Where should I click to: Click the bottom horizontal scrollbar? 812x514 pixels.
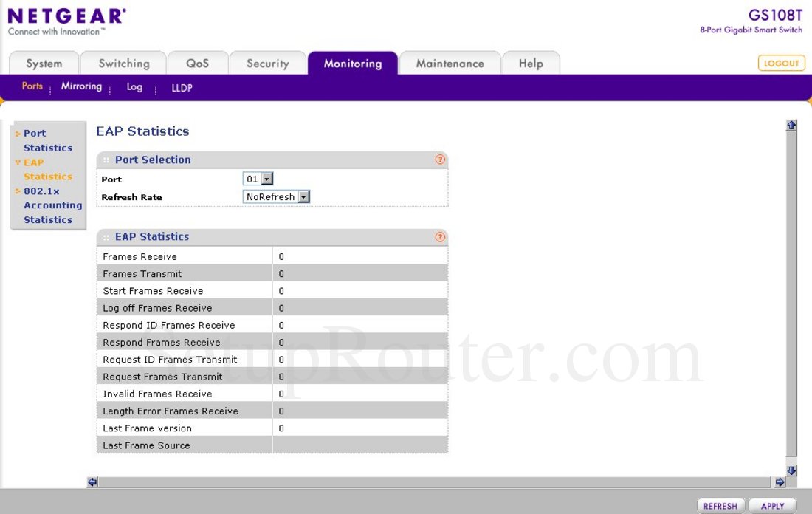point(436,482)
